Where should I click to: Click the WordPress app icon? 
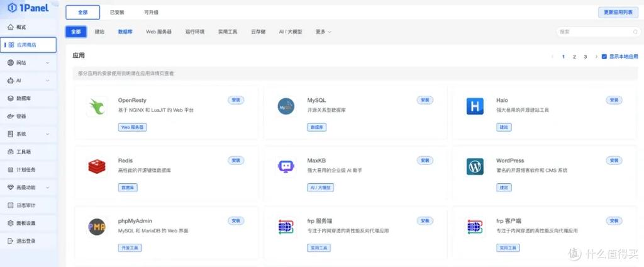point(475,167)
